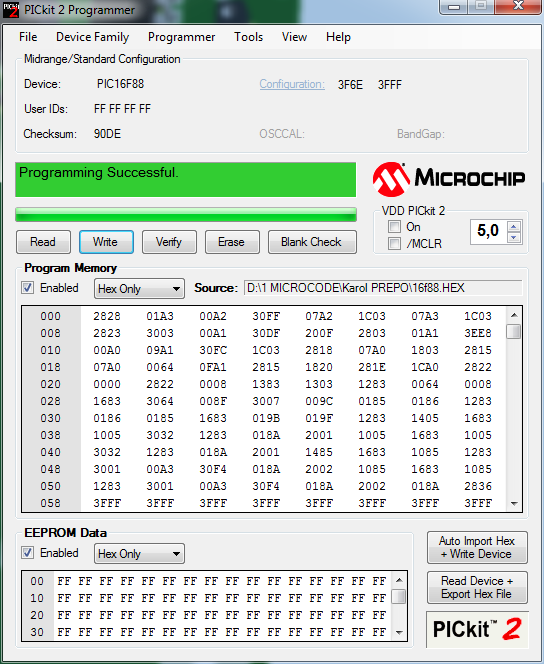This screenshot has width=544, height=664.
Task: Click program memory address 000
Action: pyautogui.click(x=50, y=316)
